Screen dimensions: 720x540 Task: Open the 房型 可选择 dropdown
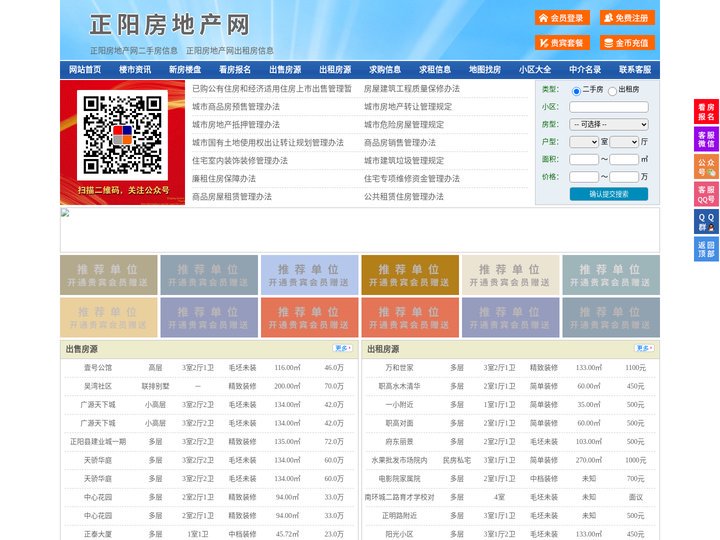pos(609,124)
